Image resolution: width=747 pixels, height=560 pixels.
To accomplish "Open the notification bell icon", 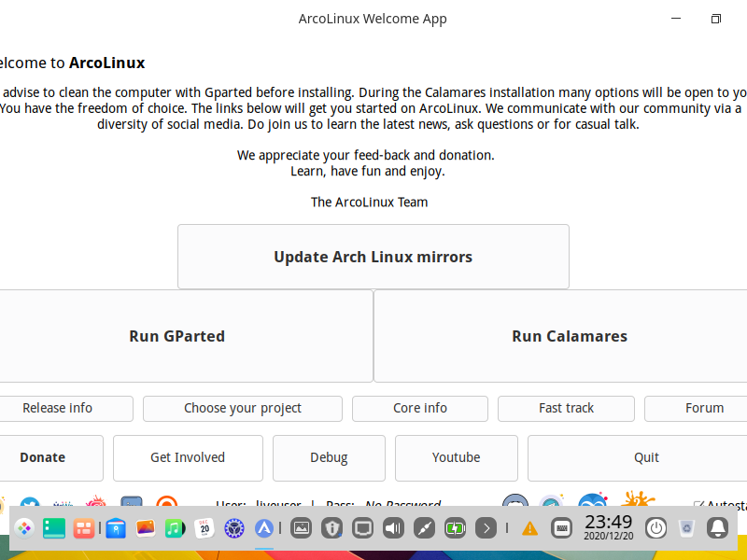I will [x=717, y=528].
